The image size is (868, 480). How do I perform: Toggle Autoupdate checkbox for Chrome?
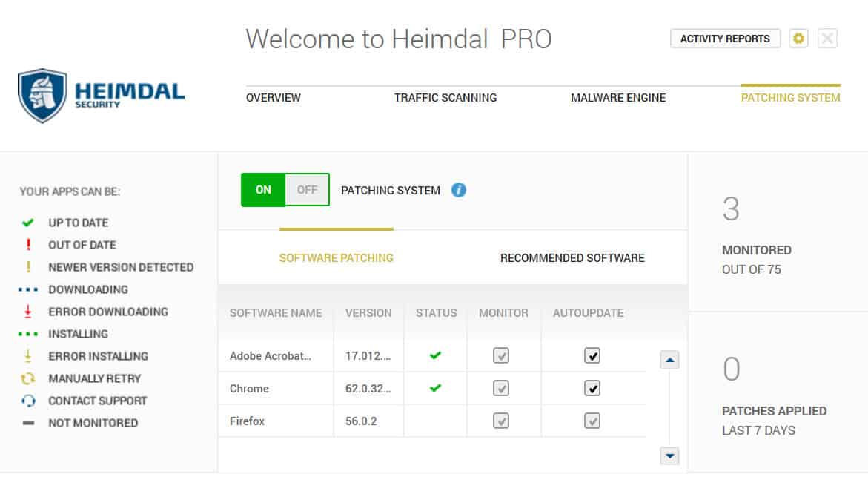pyautogui.click(x=592, y=388)
